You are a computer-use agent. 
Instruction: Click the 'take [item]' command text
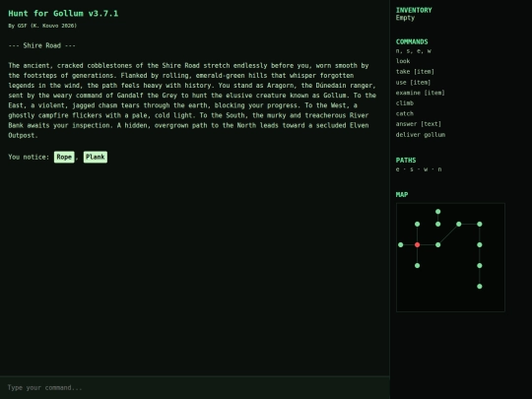[x=415, y=72]
